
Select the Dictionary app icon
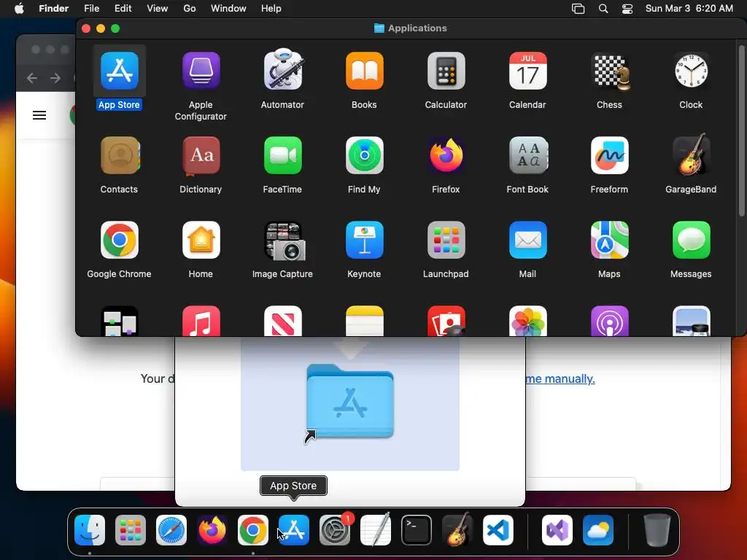[201, 156]
